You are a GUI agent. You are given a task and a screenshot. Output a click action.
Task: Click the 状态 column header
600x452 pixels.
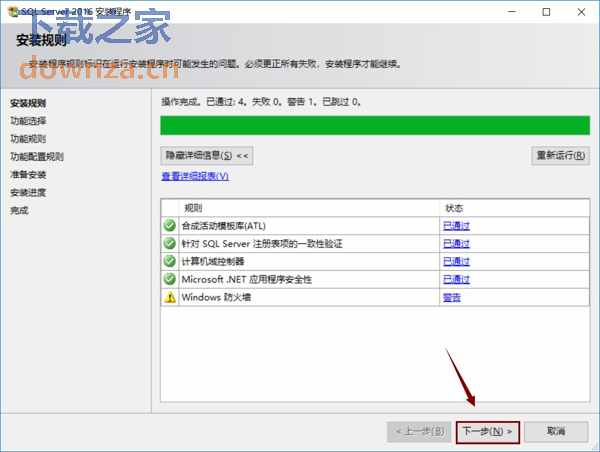point(515,208)
